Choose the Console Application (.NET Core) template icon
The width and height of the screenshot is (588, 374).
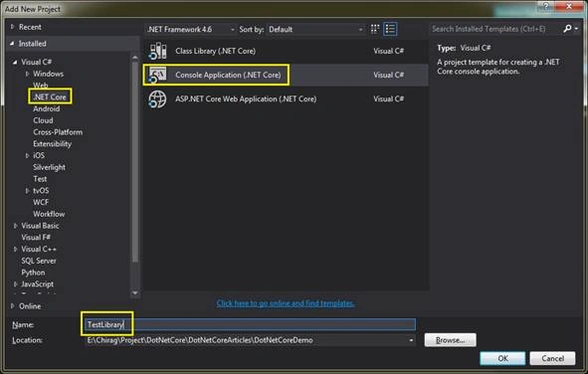pos(158,75)
